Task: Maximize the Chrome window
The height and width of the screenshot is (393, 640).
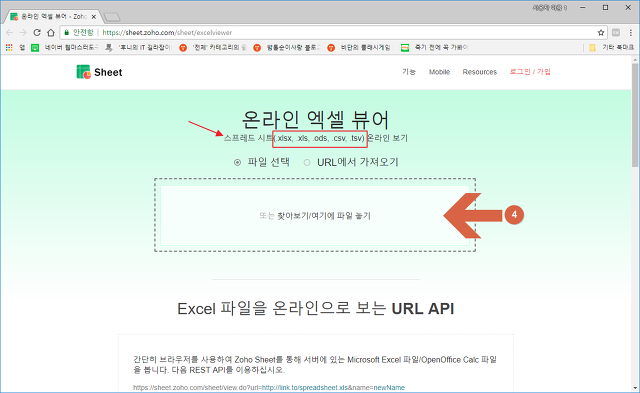Action: [606, 7]
